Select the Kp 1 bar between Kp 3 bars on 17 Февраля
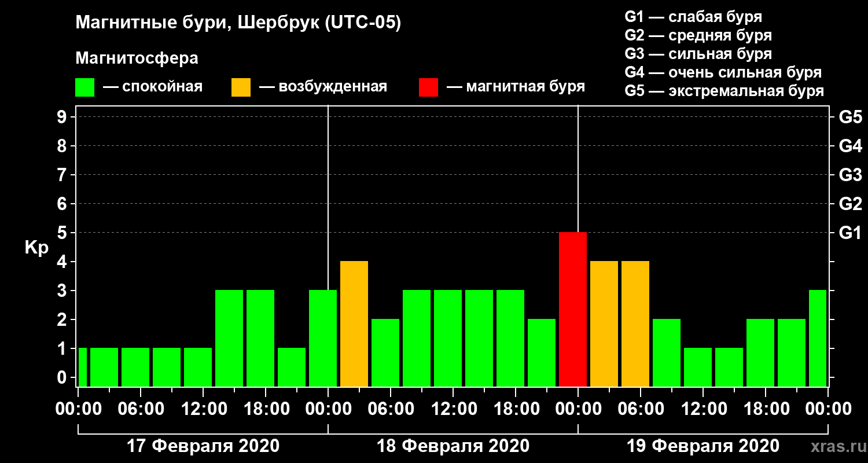868x463 pixels. 292,367
